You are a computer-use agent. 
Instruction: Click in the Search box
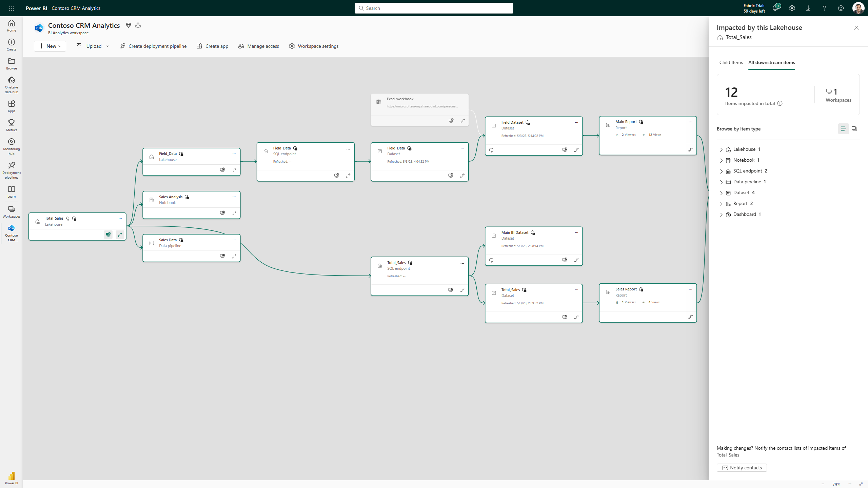[434, 8]
